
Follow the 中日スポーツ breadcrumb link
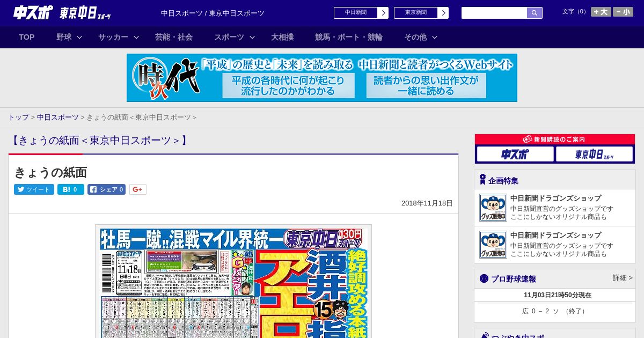[57, 117]
